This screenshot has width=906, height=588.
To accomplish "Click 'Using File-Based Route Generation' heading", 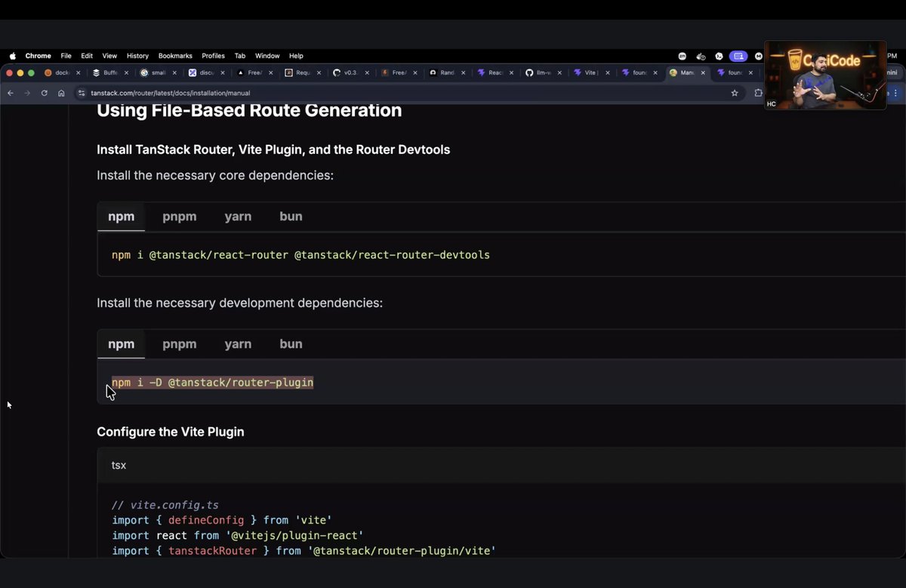I will click(249, 110).
